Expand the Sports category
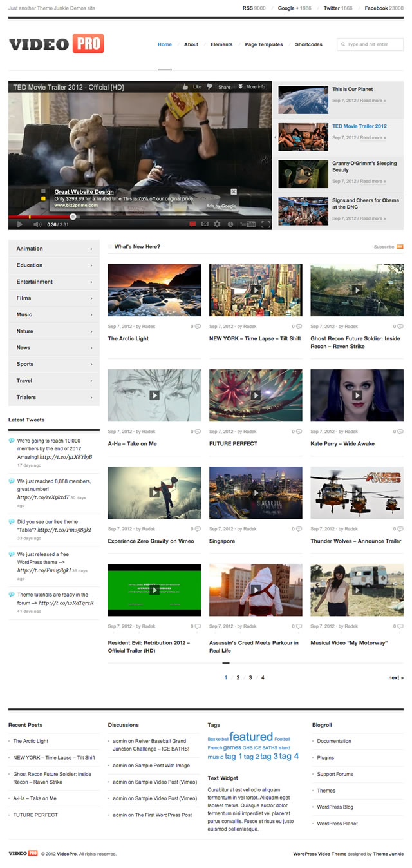The height and width of the screenshot is (868, 412). (x=54, y=364)
